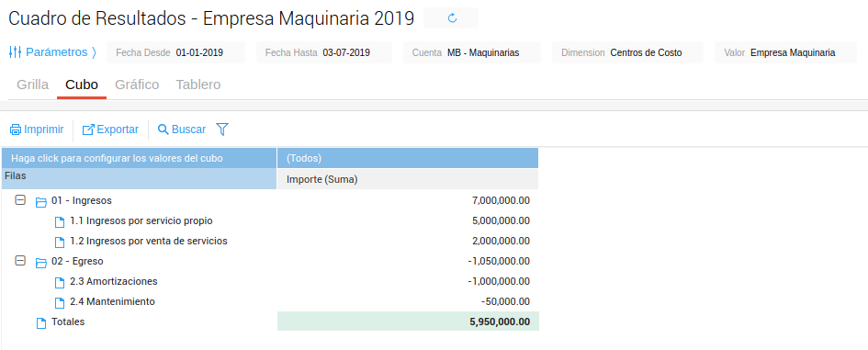Click the value 5,000,000.00
868x350 pixels.
pyautogui.click(x=501, y=221)
